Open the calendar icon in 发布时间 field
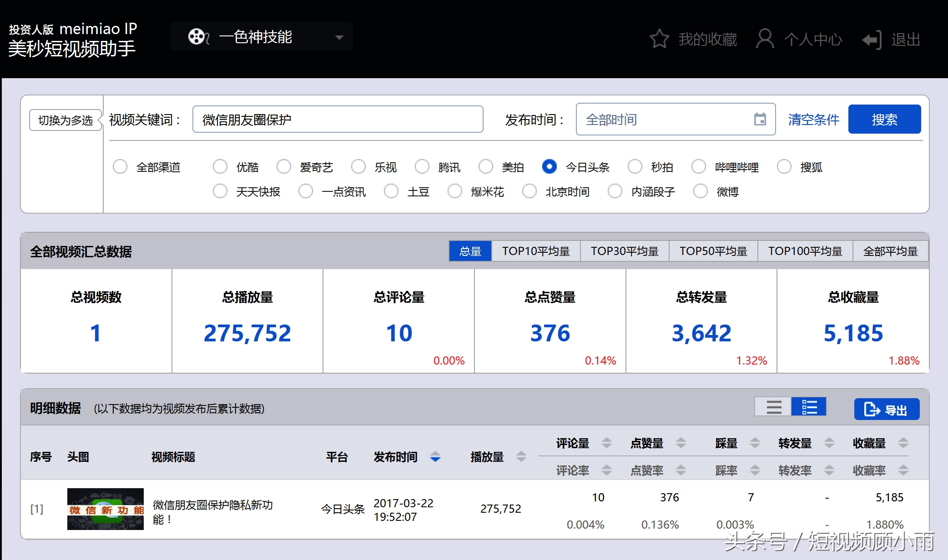948x560 pixels. (760, 119)
